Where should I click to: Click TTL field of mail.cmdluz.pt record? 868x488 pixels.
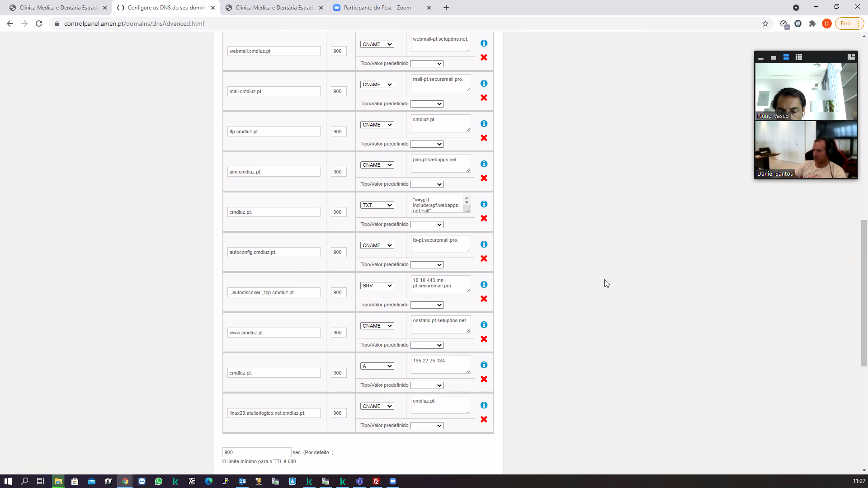tap(339, 91)
